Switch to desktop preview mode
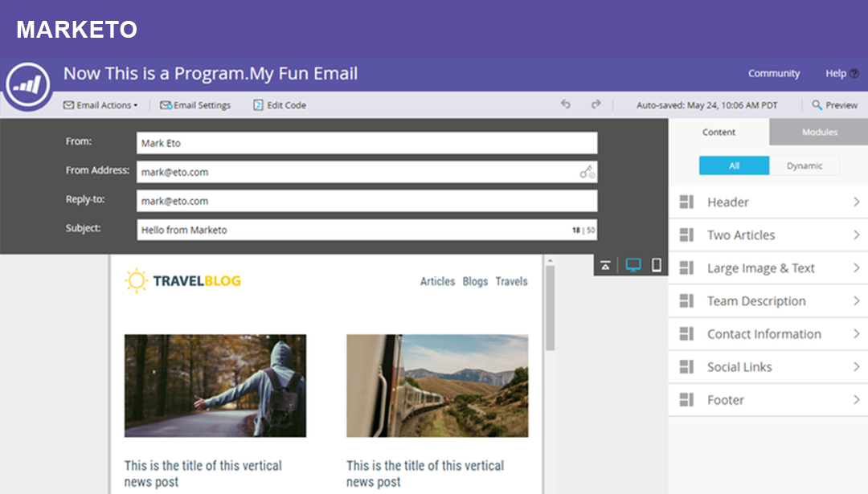868x494 pixels. [633, 266]
